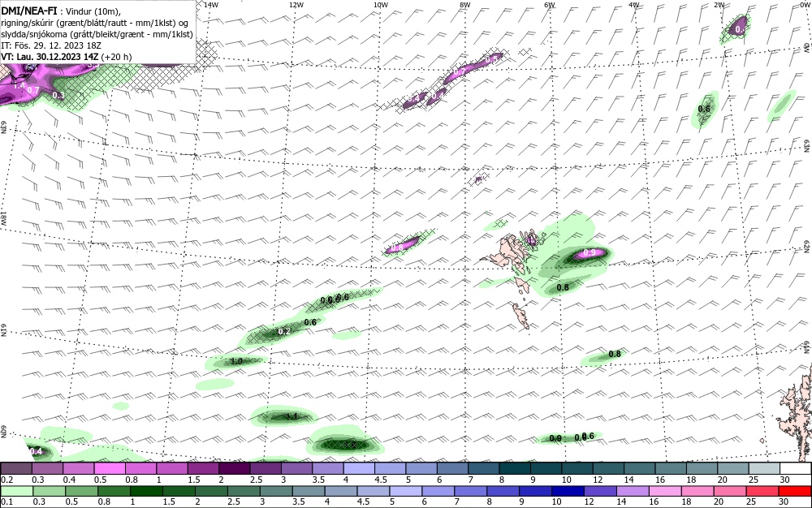Pick the rain scale swatch labelled 14

pyautogui.click(x=633, y=491)
